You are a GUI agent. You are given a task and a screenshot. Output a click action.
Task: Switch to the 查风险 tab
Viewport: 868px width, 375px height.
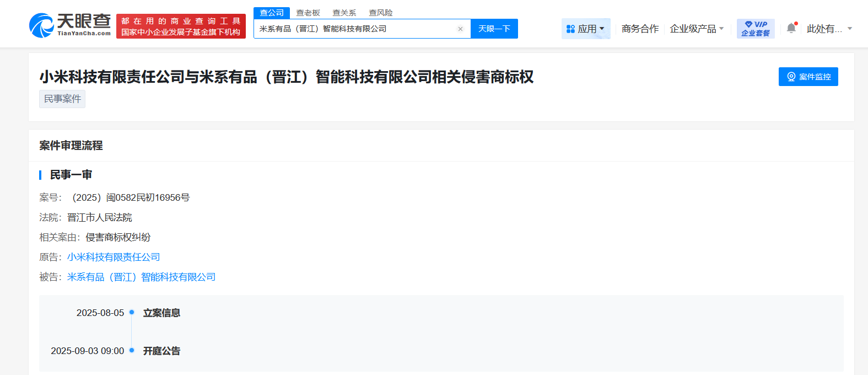[381, 13]
